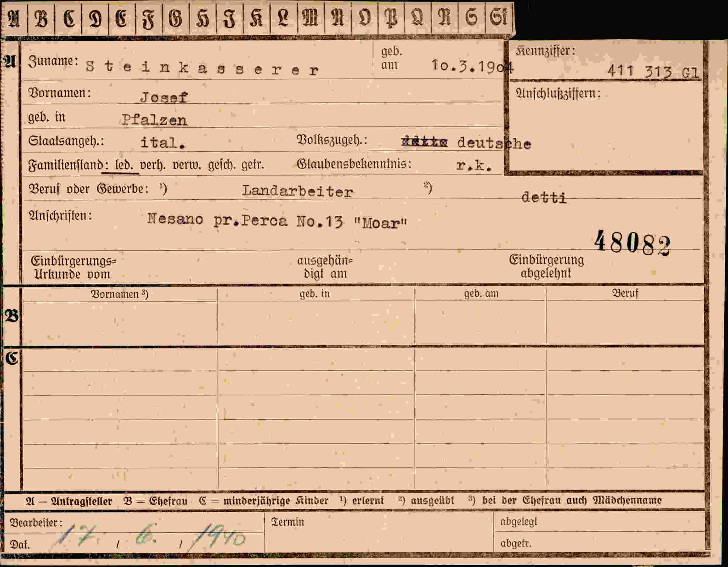Screen dimensions: 728x567
Task: Select the Fraktur letter G index tab
Action: tap(176, 18)
